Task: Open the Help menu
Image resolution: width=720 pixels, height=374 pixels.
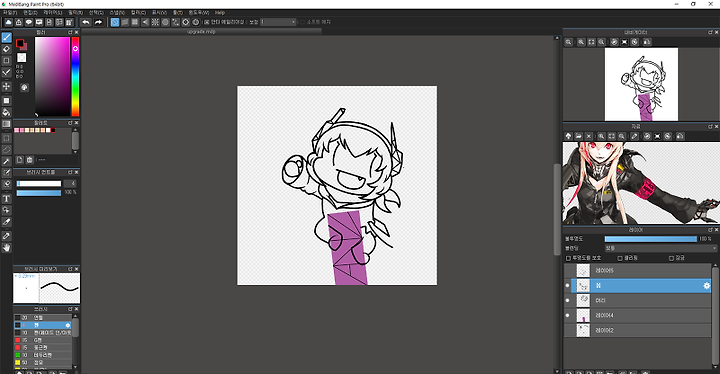Action: point(220,13)
